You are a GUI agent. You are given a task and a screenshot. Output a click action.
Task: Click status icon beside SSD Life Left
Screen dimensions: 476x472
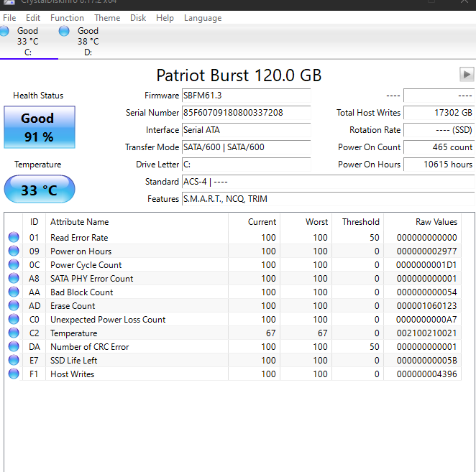(x=14, y=361)
